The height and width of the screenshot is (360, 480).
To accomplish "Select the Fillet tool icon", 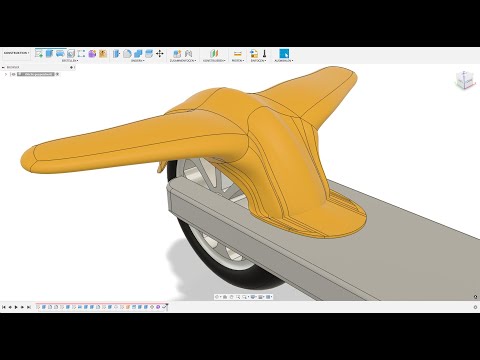I will [x=127, y=53].
